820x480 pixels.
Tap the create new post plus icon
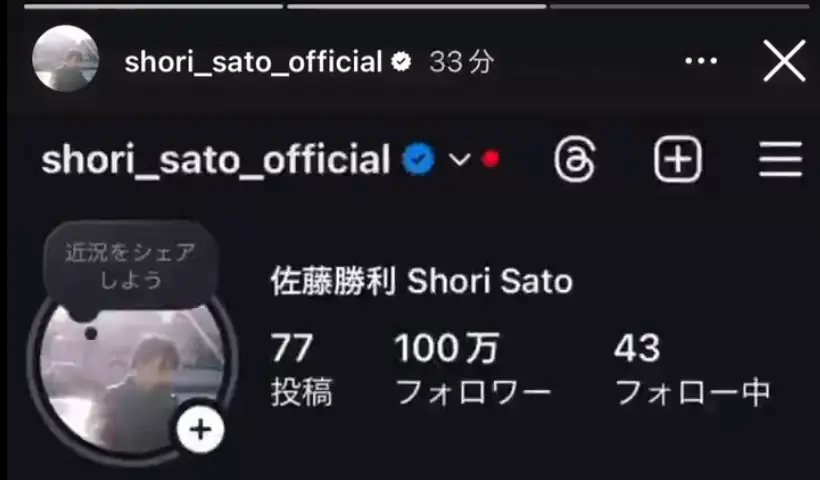677,159
